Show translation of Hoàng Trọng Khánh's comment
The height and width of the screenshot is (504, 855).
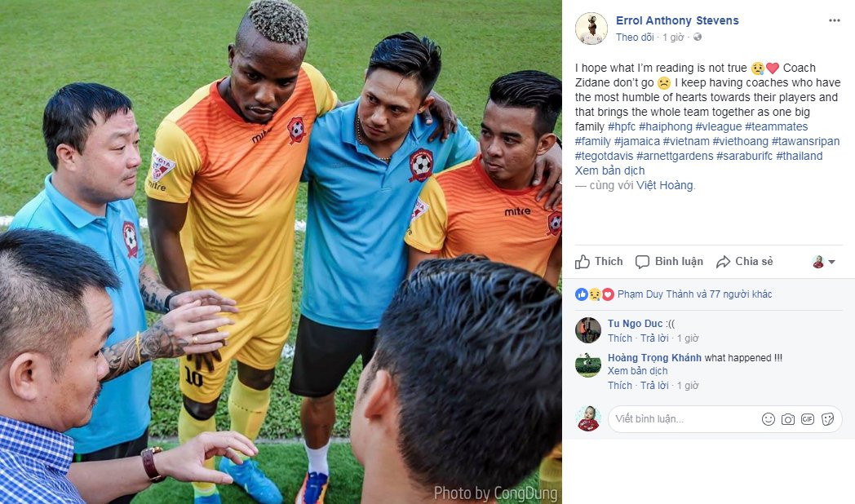click(637, 370)
